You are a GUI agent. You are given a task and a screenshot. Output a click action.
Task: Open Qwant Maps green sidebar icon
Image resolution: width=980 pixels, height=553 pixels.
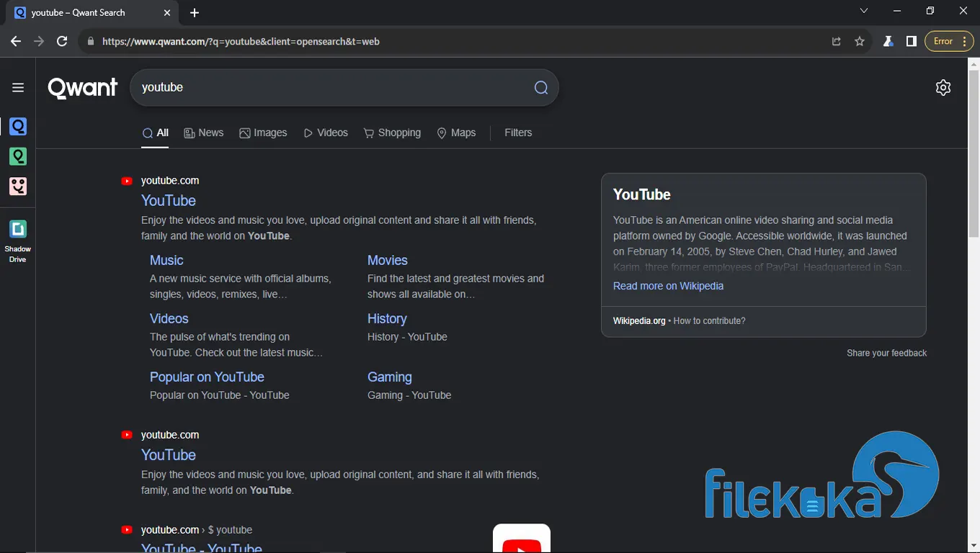18,156
